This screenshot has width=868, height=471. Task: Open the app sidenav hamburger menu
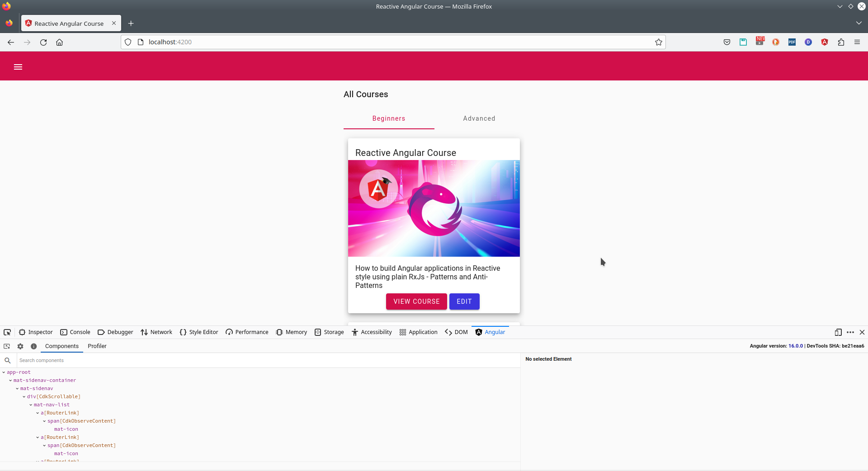coord(18,67)
